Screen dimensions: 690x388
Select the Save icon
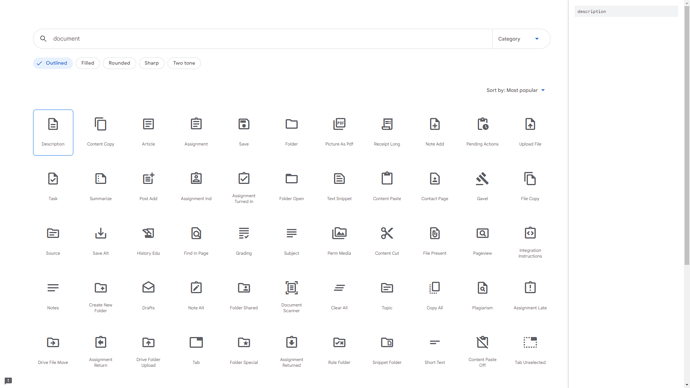pyautogui.click(x=244, y=124)
